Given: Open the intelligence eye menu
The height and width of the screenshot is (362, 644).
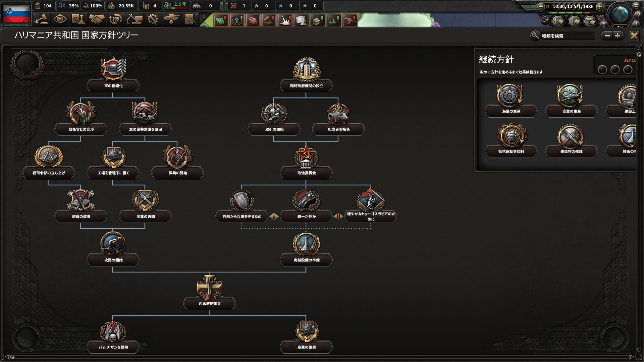Looking at the screenshot, I should (x=60, y=19).
